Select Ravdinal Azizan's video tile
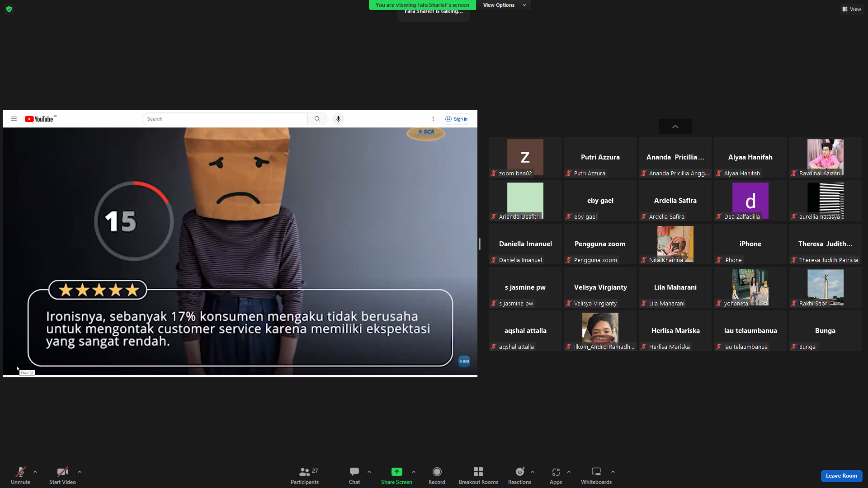This screenshot has height=488, width=868. point(826,157)
